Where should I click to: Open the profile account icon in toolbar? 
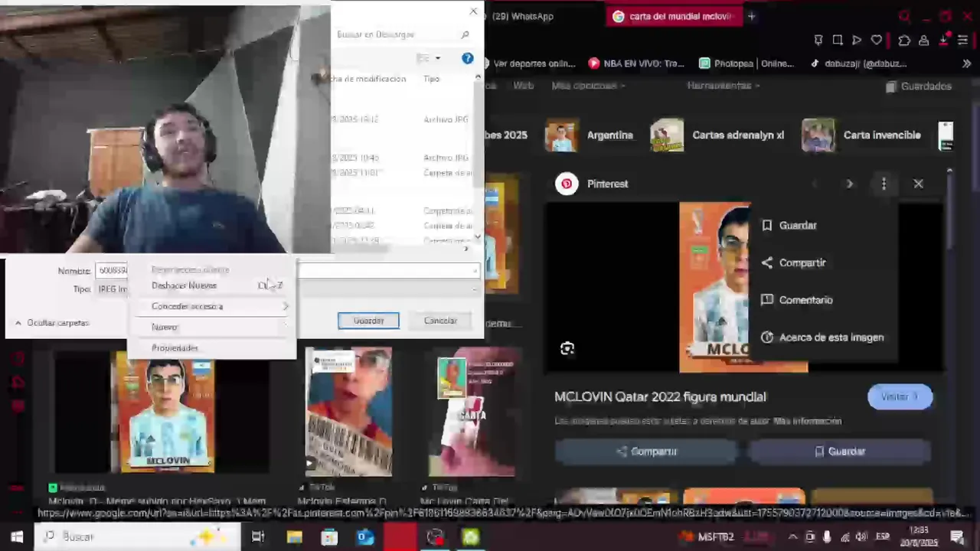(x=924, y=40)
